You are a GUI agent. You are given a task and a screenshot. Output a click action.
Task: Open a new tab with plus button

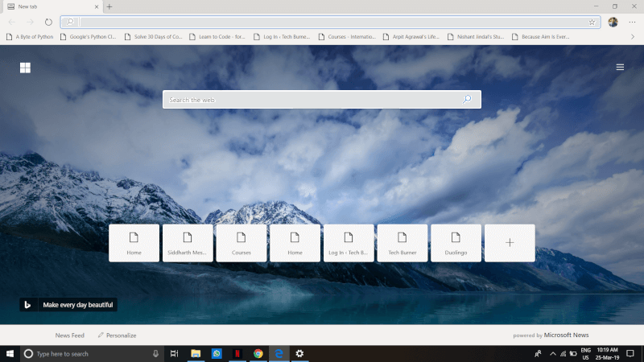coord(109,6)
